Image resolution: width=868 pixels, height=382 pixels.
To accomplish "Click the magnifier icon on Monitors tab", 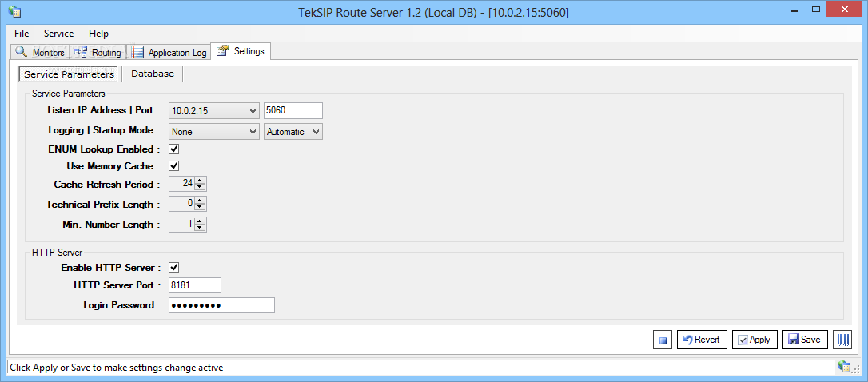I will pos(21,52).
